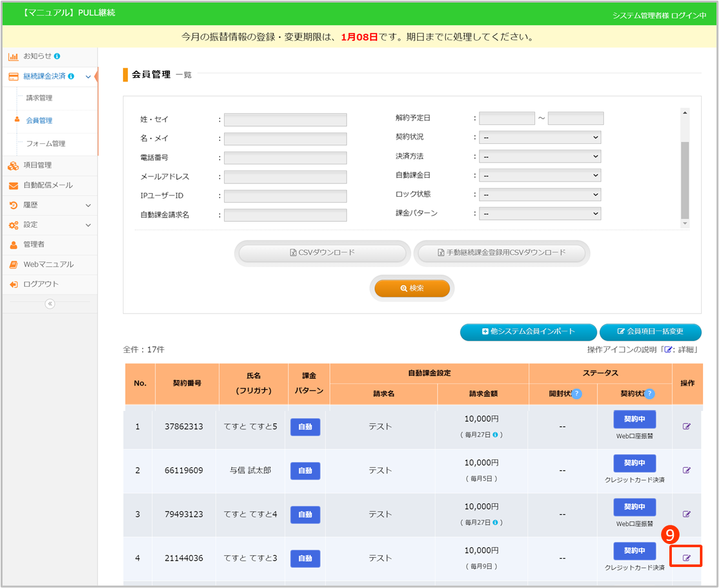Click info icon beside 毎月27日 in row 1
The height and width of the screenshot is (588, 719).
494,434
